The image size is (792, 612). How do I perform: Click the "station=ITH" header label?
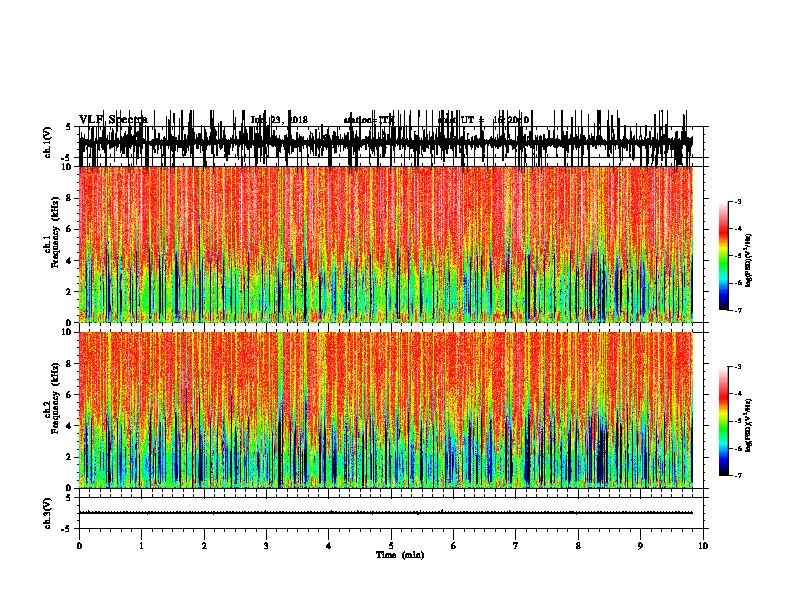tap(369, 120)
